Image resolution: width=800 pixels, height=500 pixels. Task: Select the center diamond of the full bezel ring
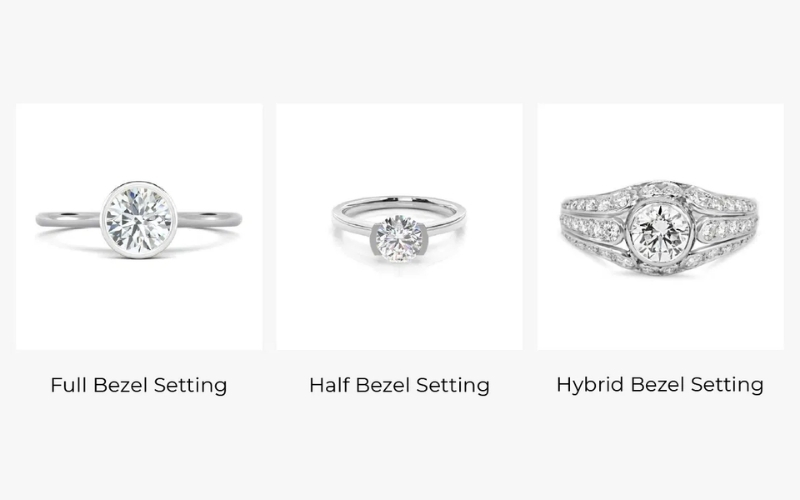[x=139, y=219]
